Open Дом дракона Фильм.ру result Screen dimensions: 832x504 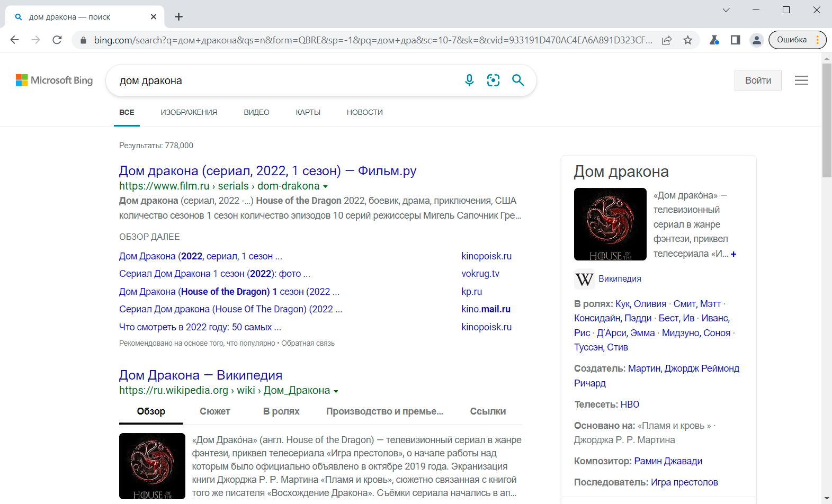click(x=267, y=171)
